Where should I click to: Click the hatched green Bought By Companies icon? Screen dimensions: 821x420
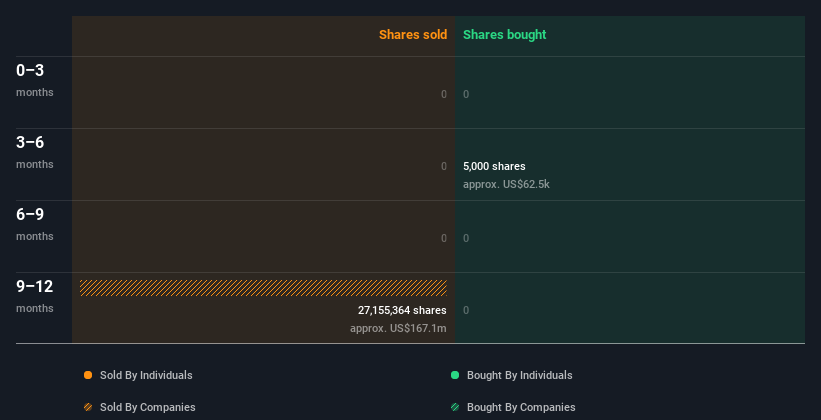(455, 407)
